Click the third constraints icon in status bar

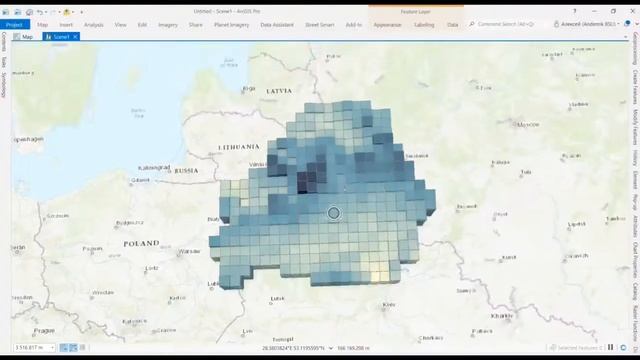(82, 348)
